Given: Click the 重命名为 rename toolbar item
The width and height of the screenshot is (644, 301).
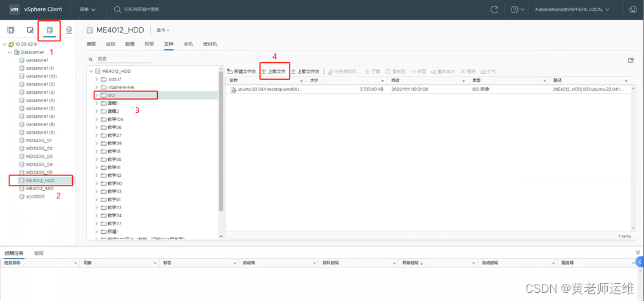Looking at the screenshot, I should coord(442,72).
